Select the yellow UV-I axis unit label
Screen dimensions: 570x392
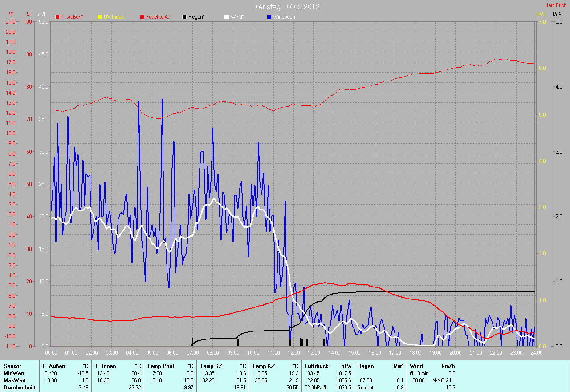tap(541, 14)
